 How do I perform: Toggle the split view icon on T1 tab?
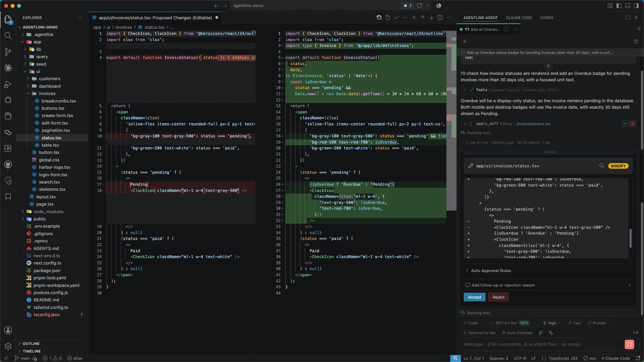click(x=506, y=29)
